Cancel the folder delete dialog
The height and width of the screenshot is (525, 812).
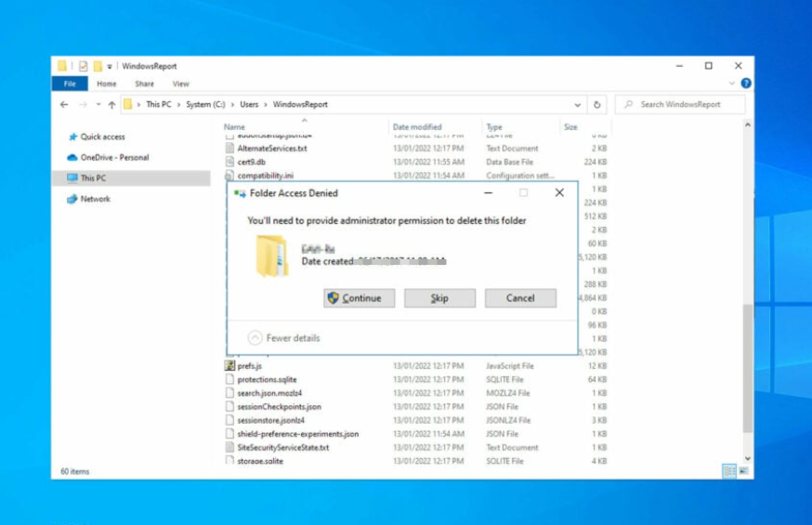(520, 298)
